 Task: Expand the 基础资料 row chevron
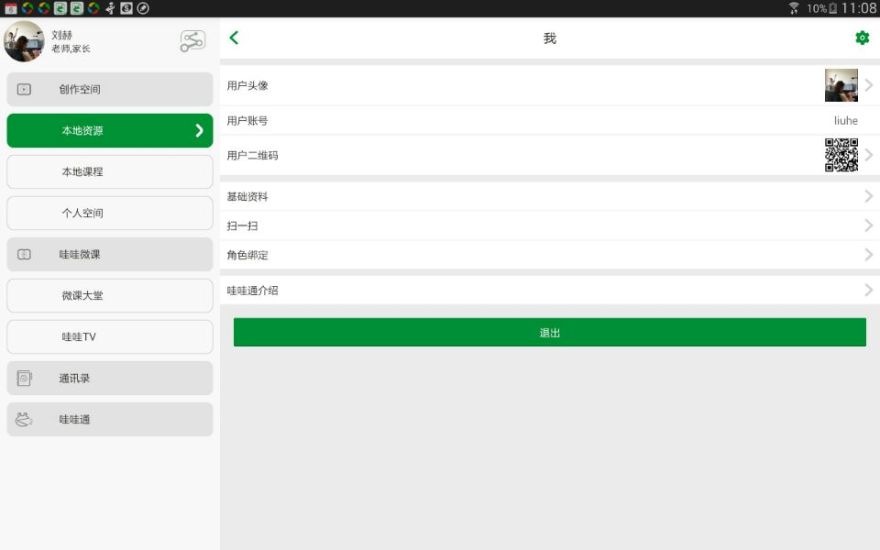click(x=868, y=196)
